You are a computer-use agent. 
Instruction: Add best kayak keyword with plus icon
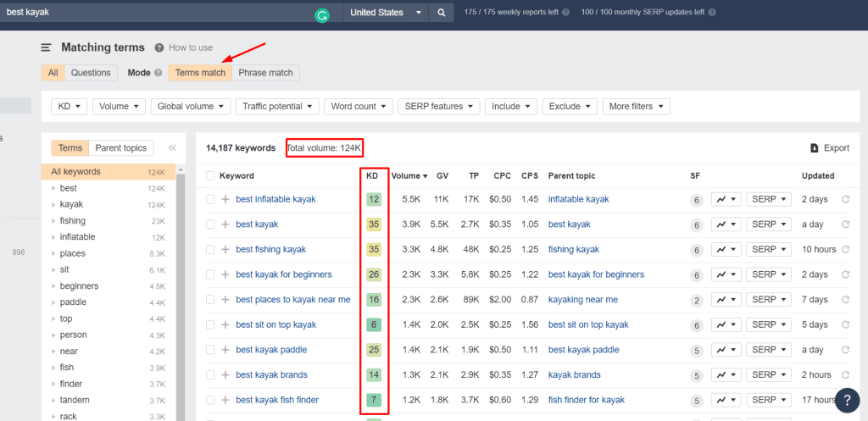pyautogui.click(x=225, y=224)
